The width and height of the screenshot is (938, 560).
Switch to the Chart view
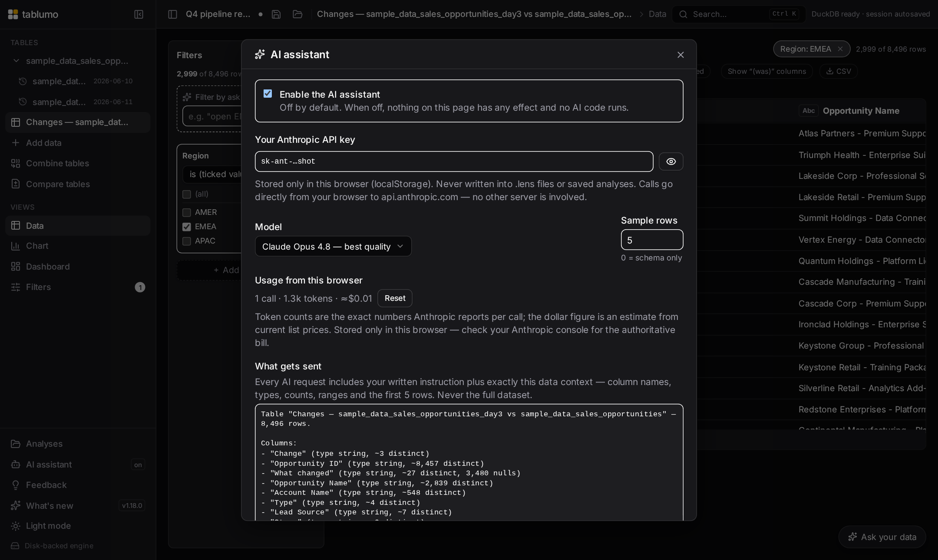(78, 246)
